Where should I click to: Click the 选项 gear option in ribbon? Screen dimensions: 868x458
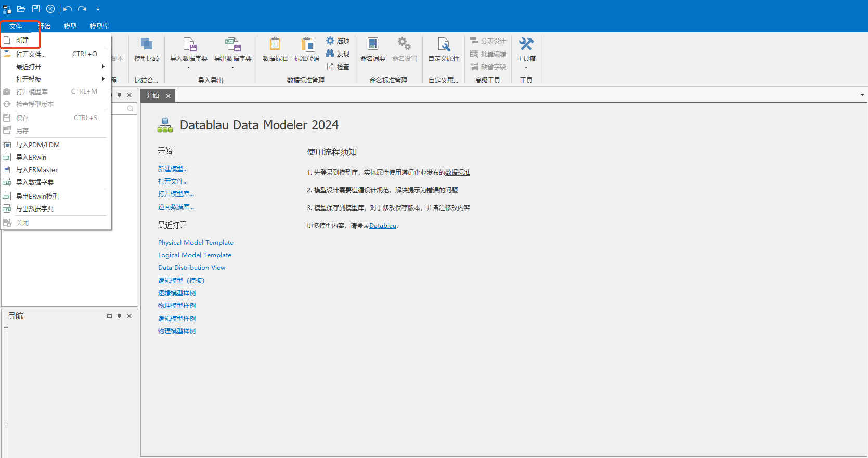[338, 41]
